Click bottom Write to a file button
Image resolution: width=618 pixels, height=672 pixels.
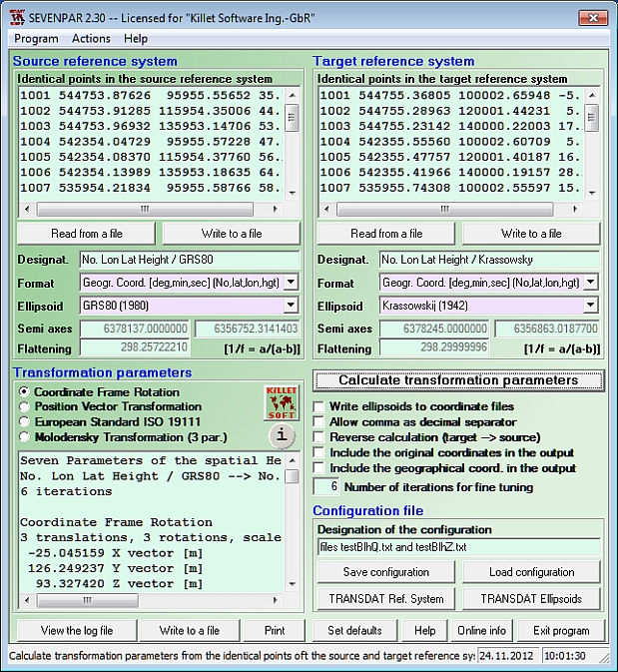(190, 630)
